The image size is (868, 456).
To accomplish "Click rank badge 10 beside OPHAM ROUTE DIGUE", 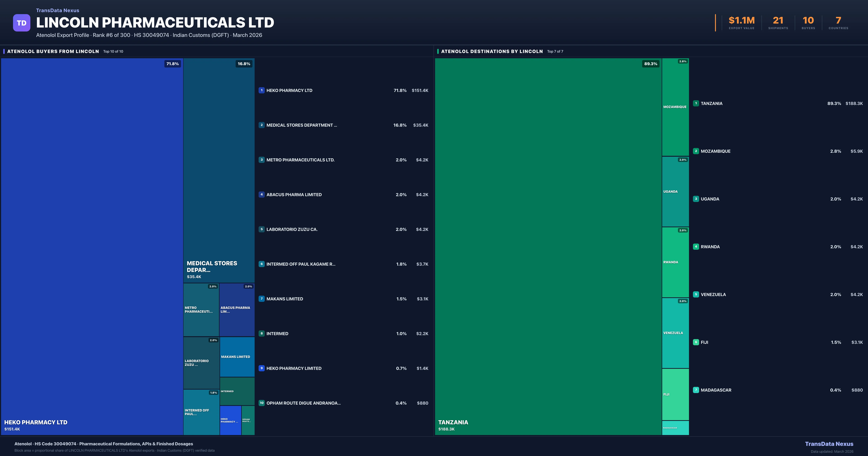I will click(261, 403).
